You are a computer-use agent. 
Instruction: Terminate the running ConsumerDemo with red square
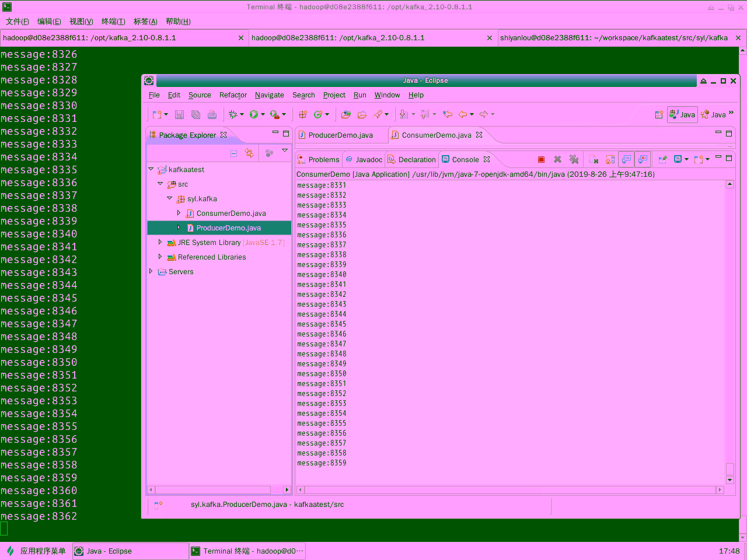point(541,159)
